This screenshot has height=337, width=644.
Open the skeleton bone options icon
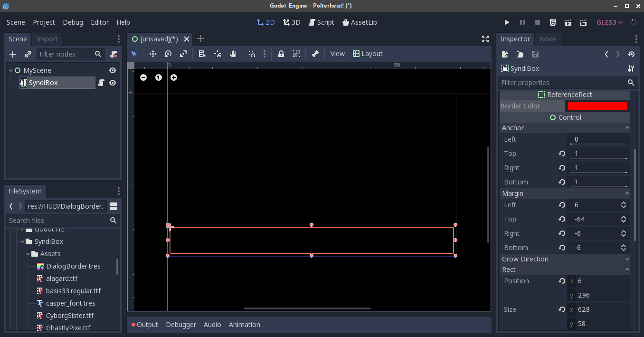click(315, 54)
